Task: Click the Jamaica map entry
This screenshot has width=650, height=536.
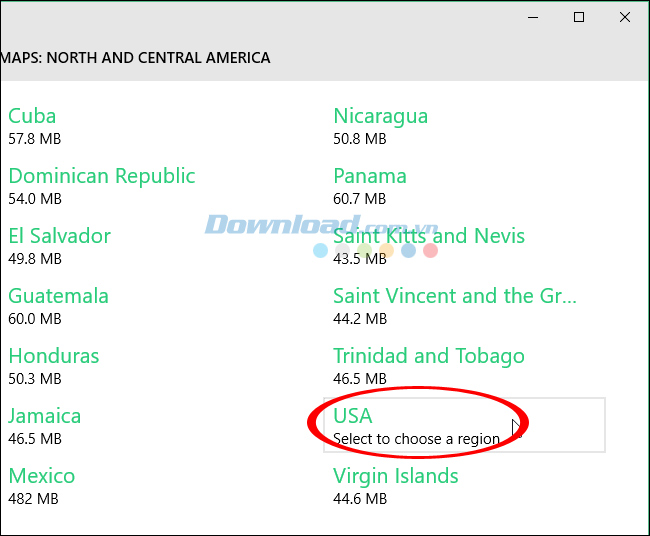Action: [45, 416]
